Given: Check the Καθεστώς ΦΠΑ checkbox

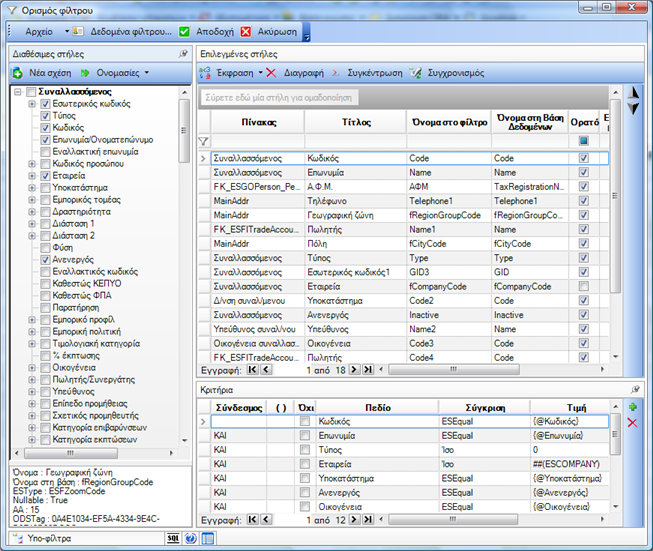Looking at the screenshot, I should (x=45, y=296).
